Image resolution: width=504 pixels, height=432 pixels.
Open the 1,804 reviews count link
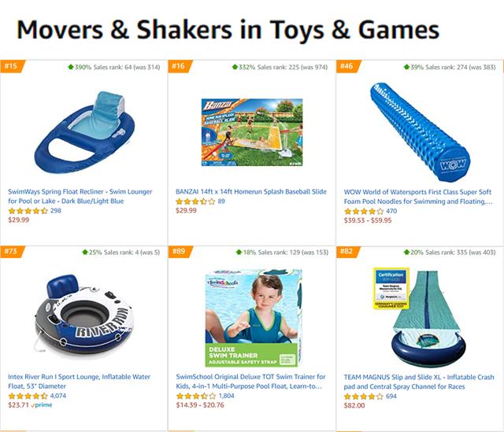point(226,396)
